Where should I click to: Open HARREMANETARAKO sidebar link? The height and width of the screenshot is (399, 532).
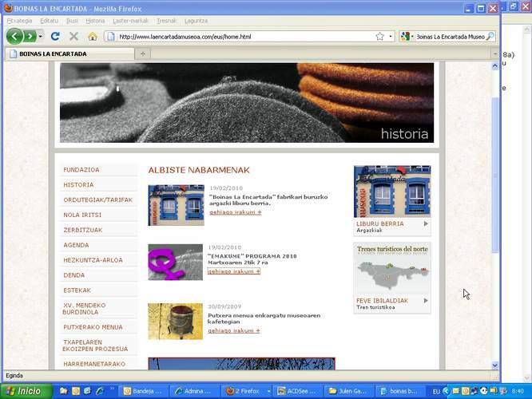(x=94, y=364)
